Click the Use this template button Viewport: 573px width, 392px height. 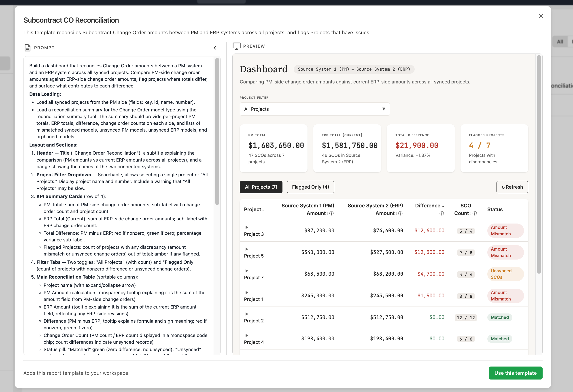point(515,373)
